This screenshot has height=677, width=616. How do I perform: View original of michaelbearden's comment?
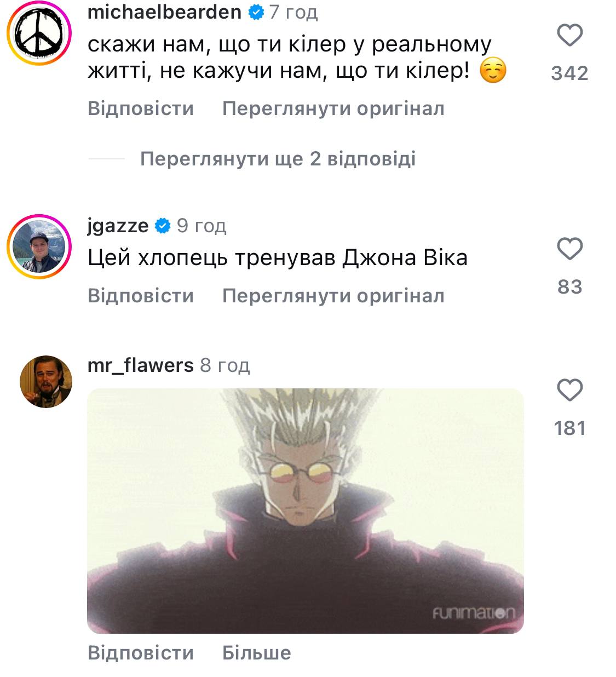333,108
